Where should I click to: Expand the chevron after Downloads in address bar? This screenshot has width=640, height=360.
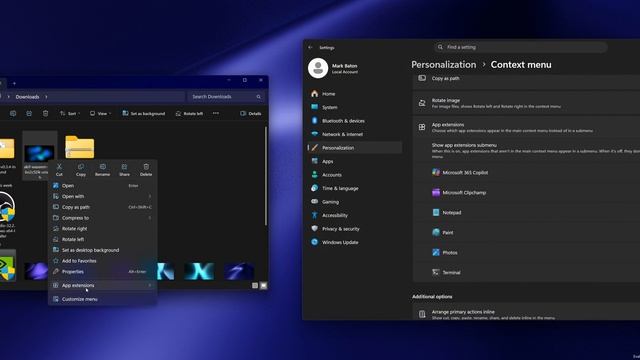pyautogui.click(x=46, y=97)
